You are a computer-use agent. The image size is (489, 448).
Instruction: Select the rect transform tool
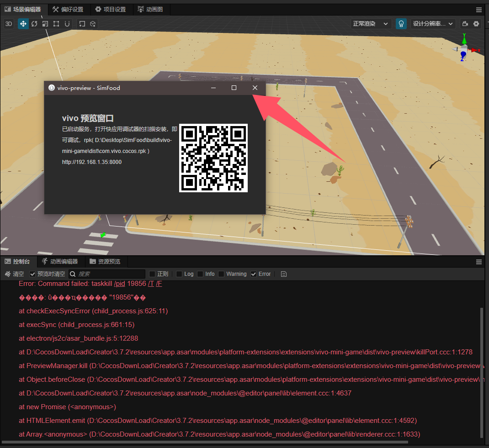pyautogui.click(x=56, y=24)
